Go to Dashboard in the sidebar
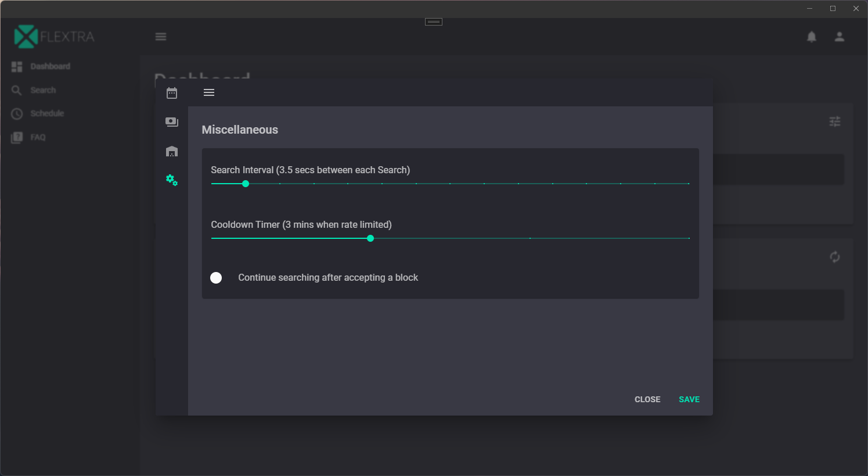Screen dimensions: 868x476 coord(50,66)
